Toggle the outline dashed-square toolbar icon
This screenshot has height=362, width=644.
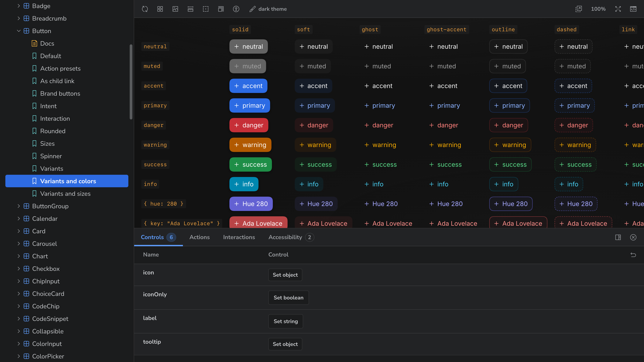(206, 9)
